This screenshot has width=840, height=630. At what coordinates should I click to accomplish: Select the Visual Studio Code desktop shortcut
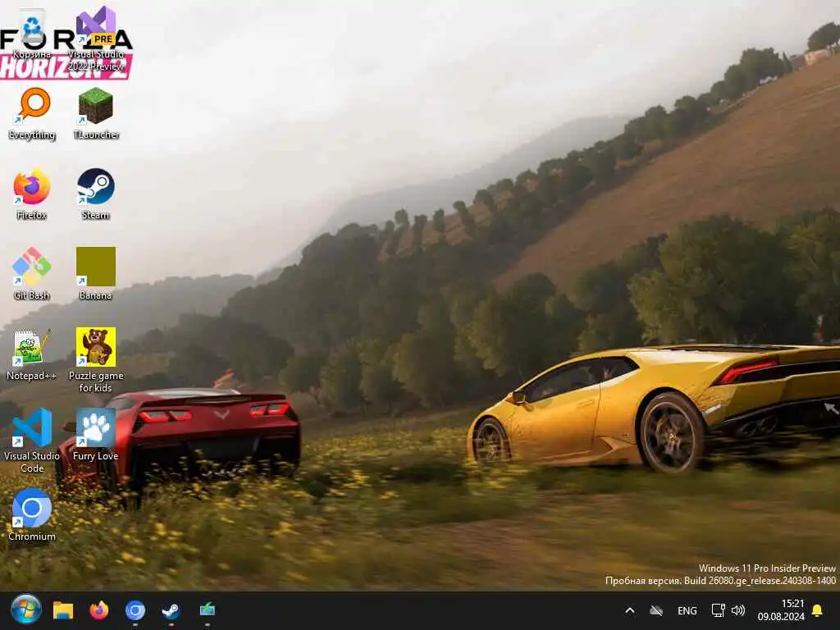pyautogui.click(x=32, y=441)
